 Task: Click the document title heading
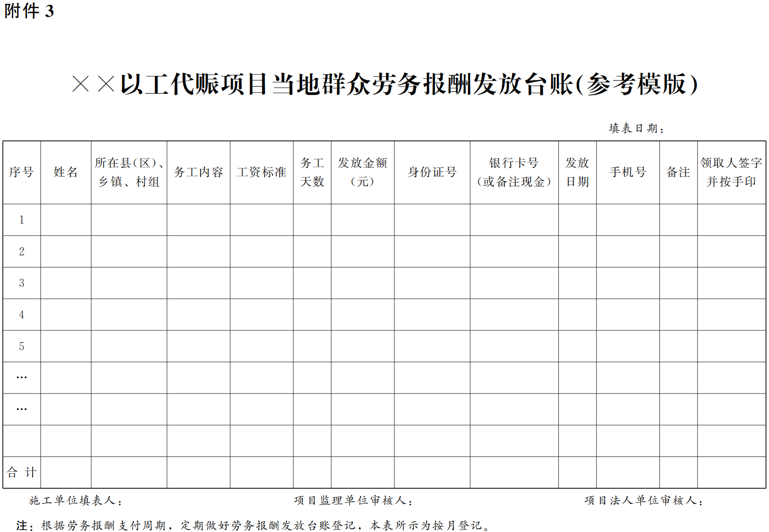tap(385, 85)
